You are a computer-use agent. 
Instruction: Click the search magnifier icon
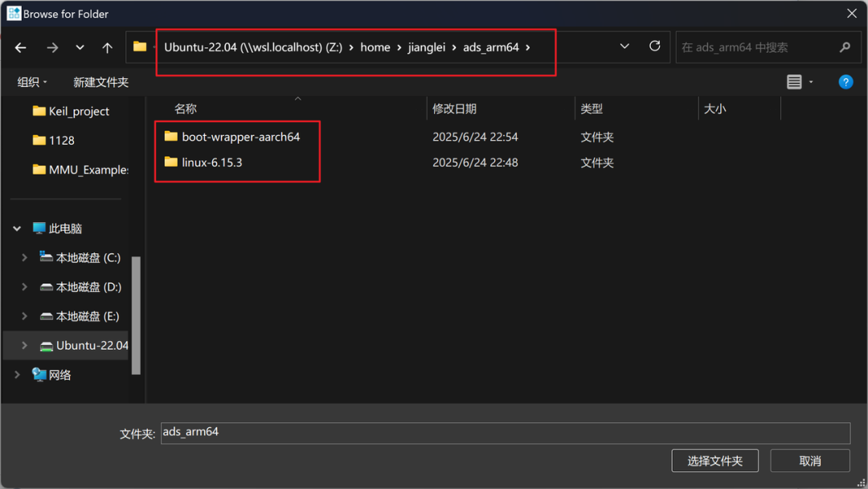[x=845, y=47]
